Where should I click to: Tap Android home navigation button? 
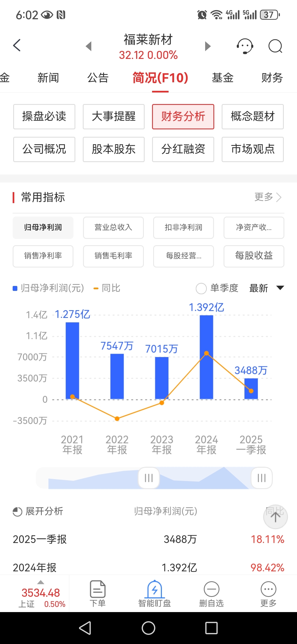(x=148, y=628)
